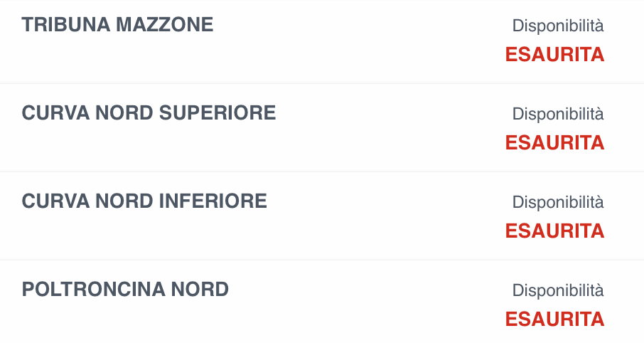
Task: Open the CURVA NORD INFERIORE sector name
Action: (144, 201)
